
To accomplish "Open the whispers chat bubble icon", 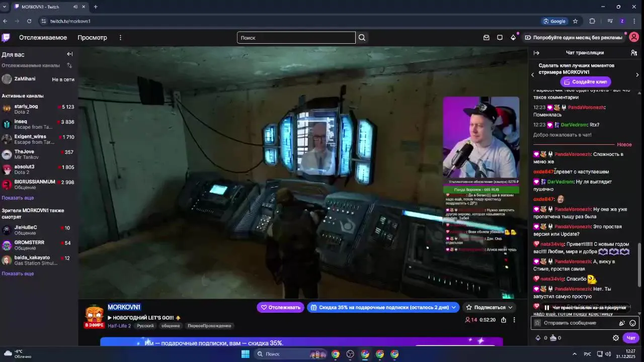I will pos(500,38).
